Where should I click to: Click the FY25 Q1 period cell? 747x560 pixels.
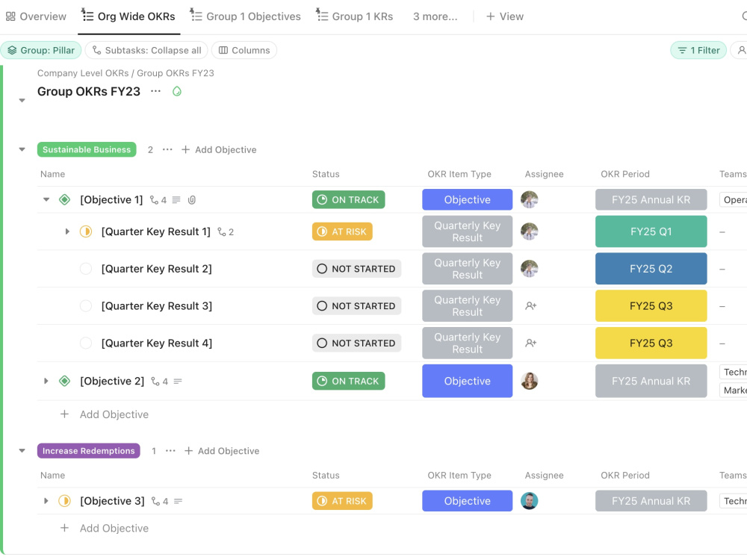(651, 231)
